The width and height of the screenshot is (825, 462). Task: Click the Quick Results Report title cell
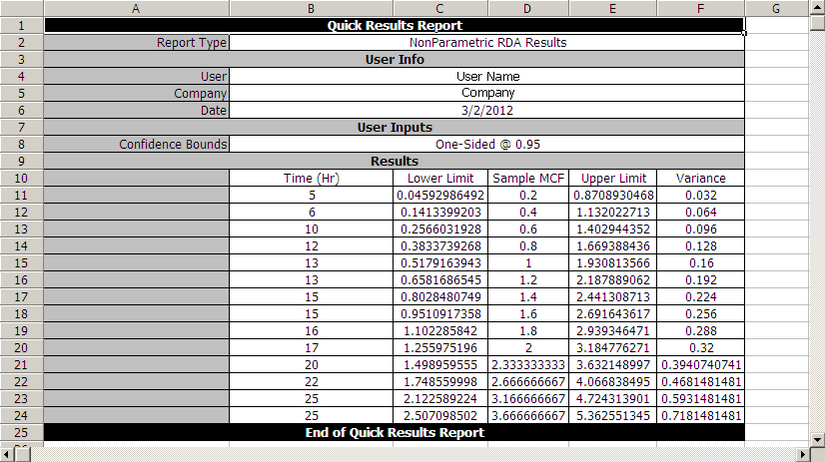(x=394, y=25)
